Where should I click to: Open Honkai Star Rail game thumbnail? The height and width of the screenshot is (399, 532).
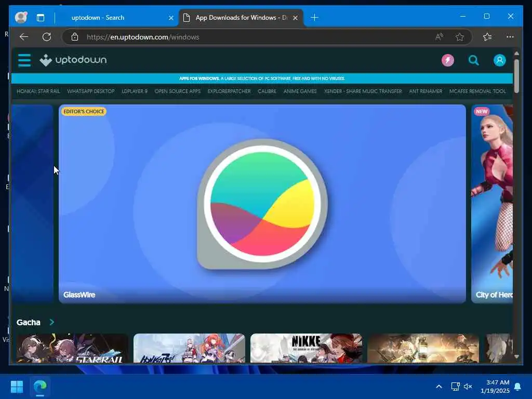coord(72,348)
